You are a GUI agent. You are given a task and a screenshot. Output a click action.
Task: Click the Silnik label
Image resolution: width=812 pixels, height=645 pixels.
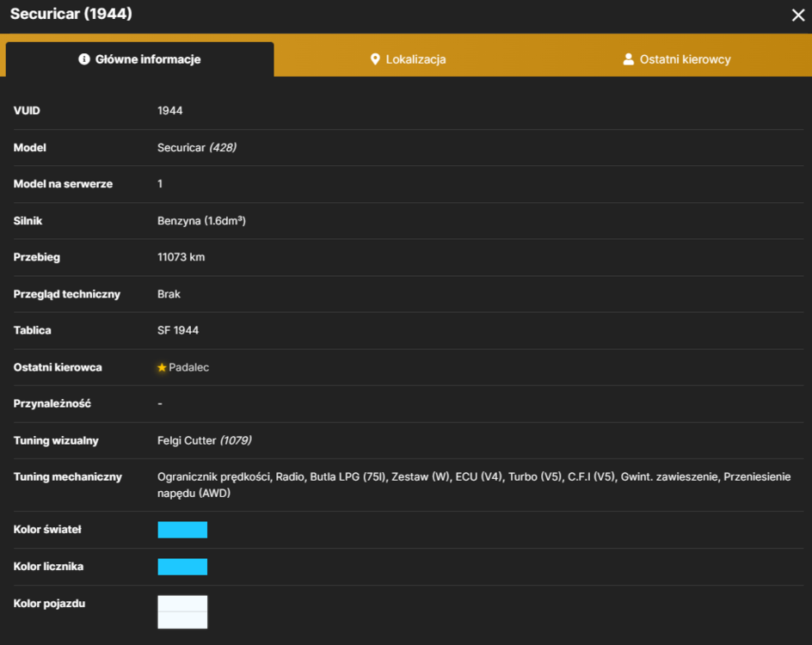tap(28, 221)
